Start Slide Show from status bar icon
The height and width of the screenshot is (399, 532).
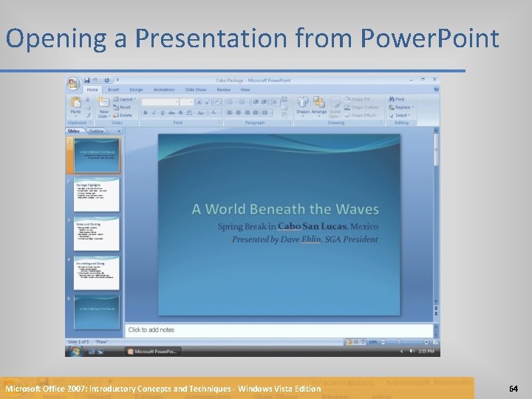[363, 342]
